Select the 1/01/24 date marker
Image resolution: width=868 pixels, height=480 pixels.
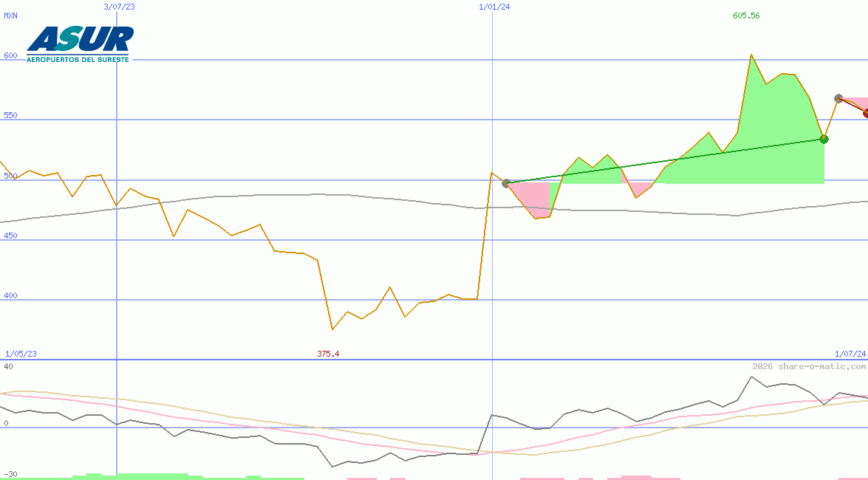[494, 7]
